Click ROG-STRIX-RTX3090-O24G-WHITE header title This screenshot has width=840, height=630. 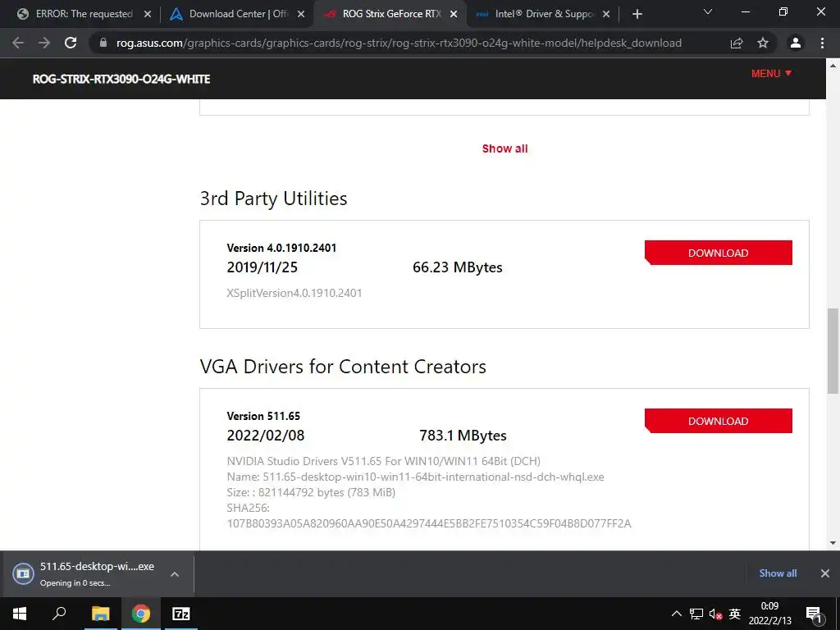(x=121, y=79)
